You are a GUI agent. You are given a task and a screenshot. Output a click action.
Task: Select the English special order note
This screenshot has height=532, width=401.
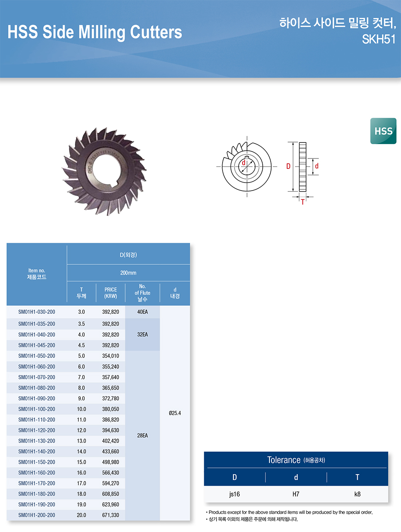[x=289, y=512]
